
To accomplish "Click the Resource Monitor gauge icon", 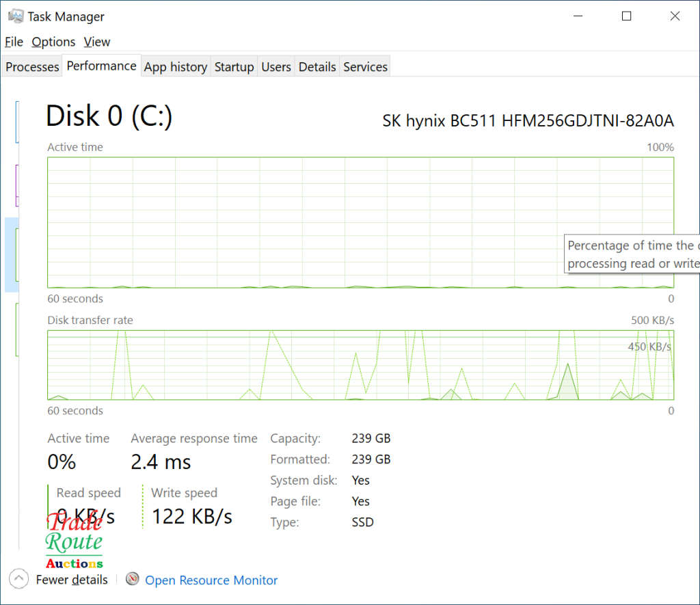I will (132, 579).
